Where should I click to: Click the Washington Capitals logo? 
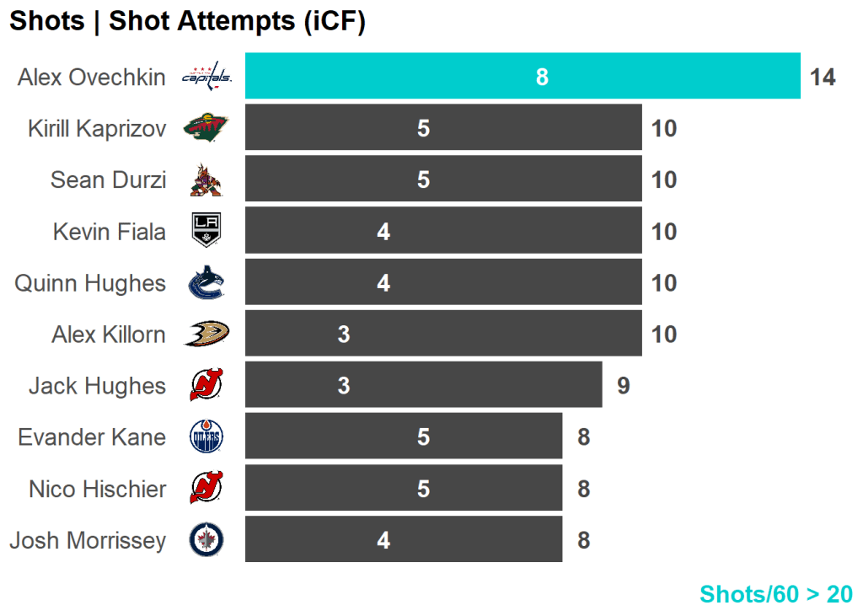206,77
